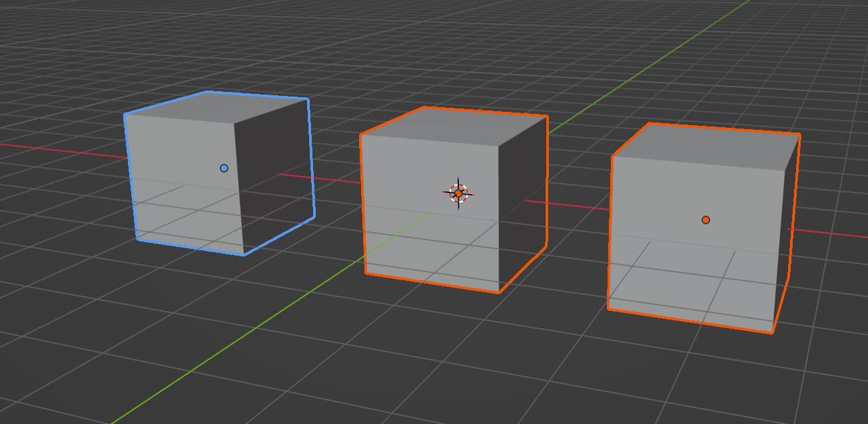
Task: Click the blue origin dot on left cube
Action: (x=224, y=168)
